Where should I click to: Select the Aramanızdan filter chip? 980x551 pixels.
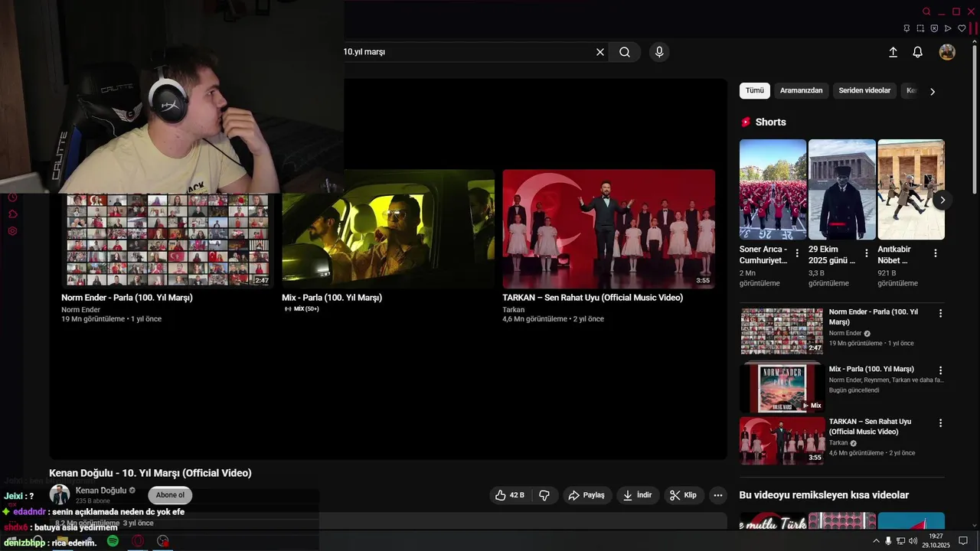coord(801,90)
